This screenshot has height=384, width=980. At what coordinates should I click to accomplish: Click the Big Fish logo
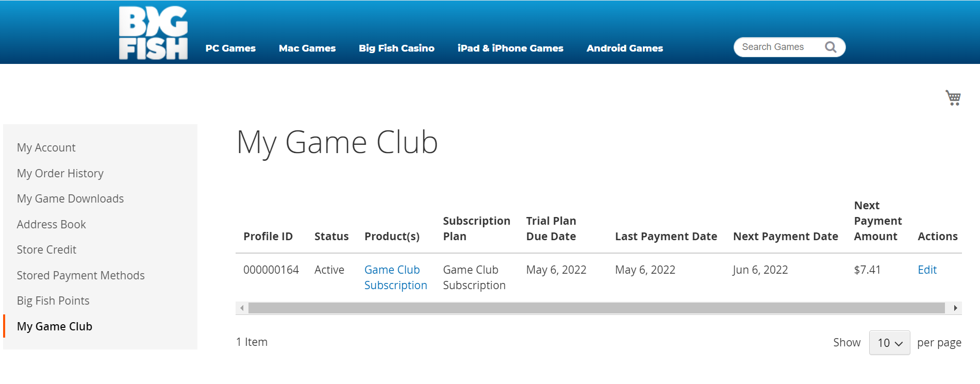[153, 33]
